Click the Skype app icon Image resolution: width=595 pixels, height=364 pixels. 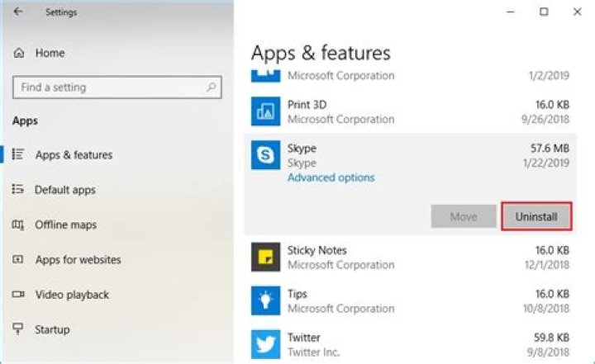[265, 155]
